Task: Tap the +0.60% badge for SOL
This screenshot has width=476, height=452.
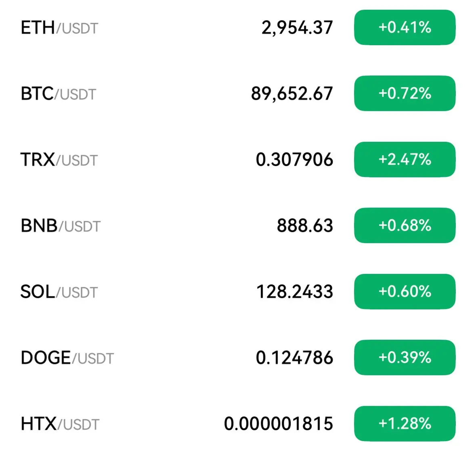Action: 405,292
